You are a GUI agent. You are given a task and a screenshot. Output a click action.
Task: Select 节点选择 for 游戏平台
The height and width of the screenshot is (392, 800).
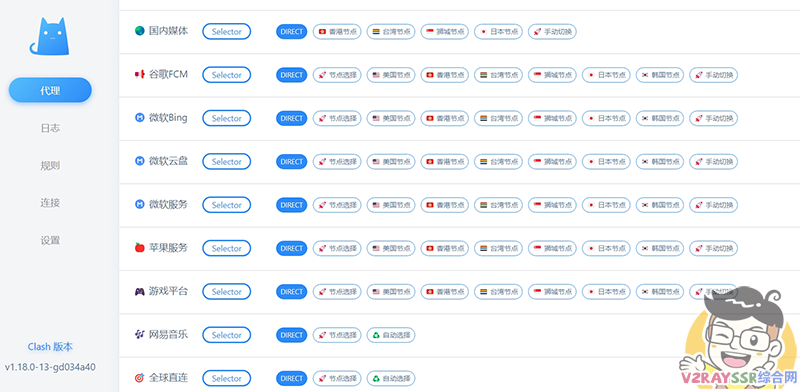pyautogui.click(x=337, y=292)
